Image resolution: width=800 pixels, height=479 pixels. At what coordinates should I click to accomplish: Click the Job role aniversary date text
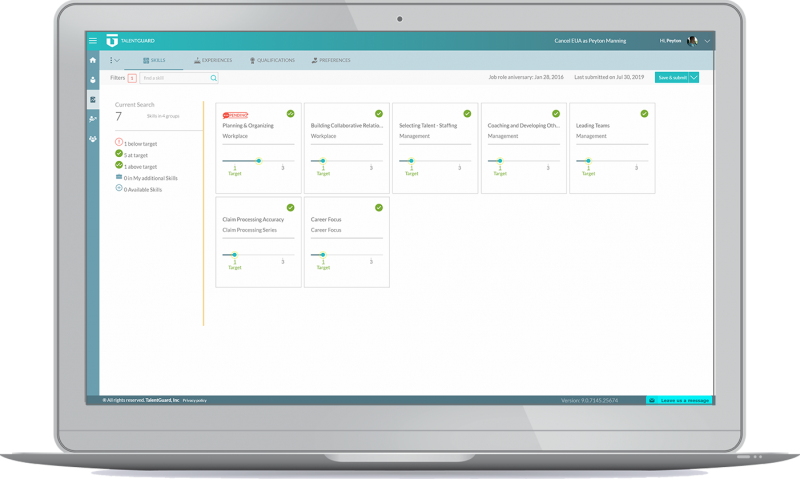coord(526,78)
